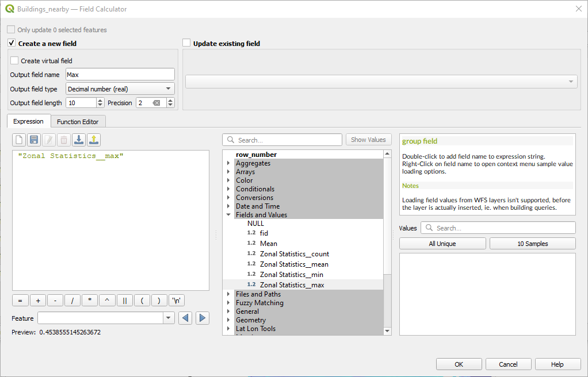This screenshot has width=588, height=377.
Task: Check the Update existing field checkbox
Action: click(x=186, y=43)
